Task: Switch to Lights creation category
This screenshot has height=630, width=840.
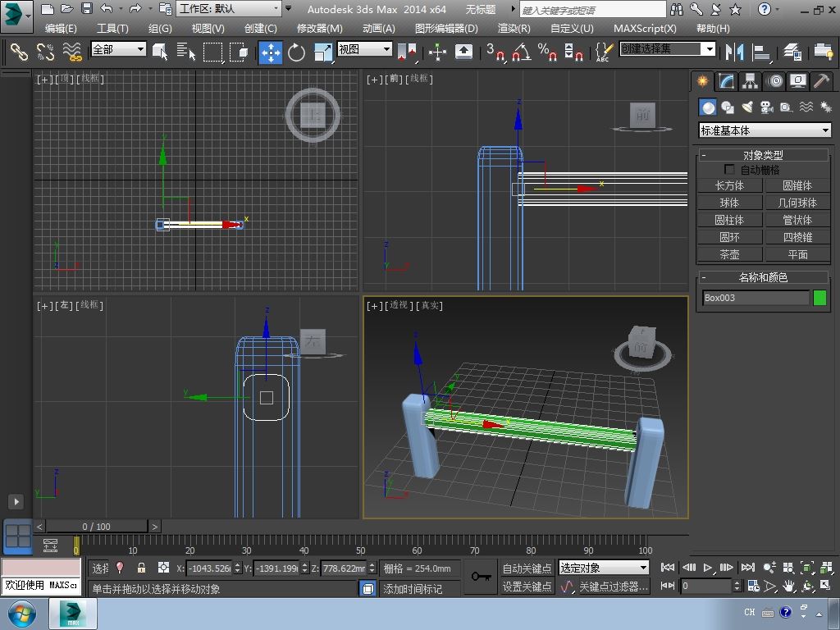Action: (746, 107)
